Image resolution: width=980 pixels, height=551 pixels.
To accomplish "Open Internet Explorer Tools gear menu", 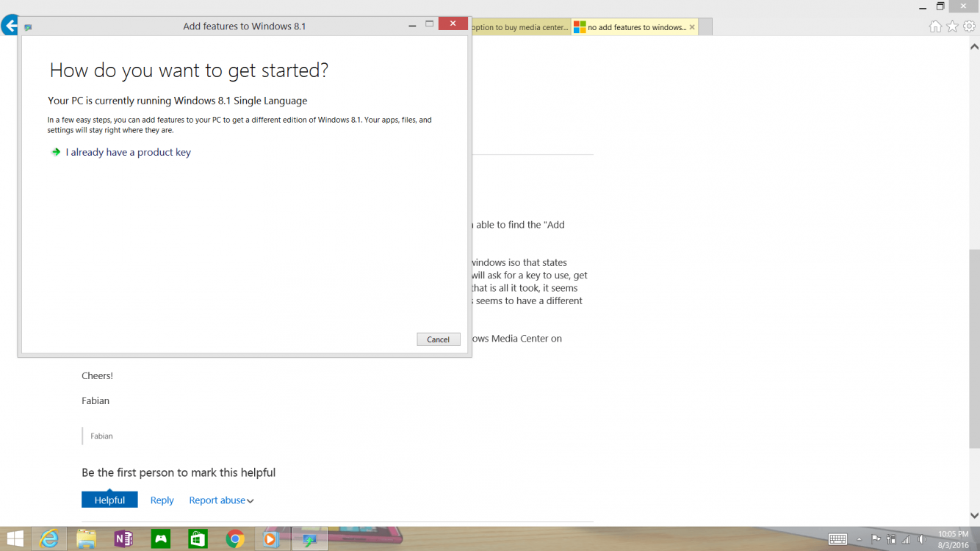I will [969, 26].
